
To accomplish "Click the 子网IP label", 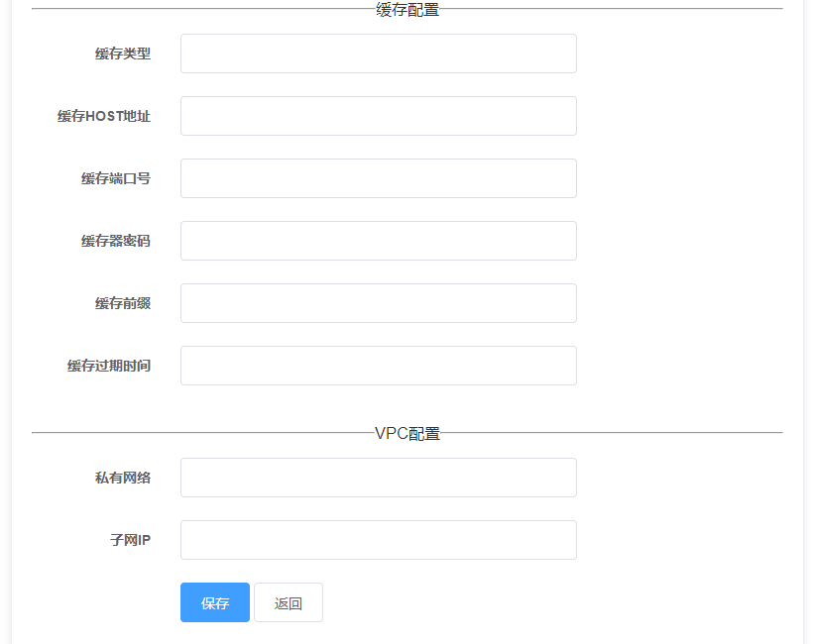I will click(130, 540).
